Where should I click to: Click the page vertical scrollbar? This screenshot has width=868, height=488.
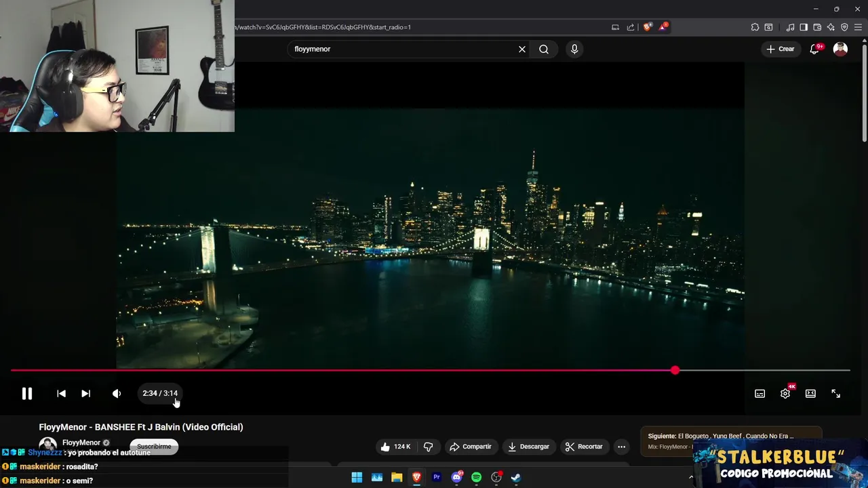coord(864,91)
